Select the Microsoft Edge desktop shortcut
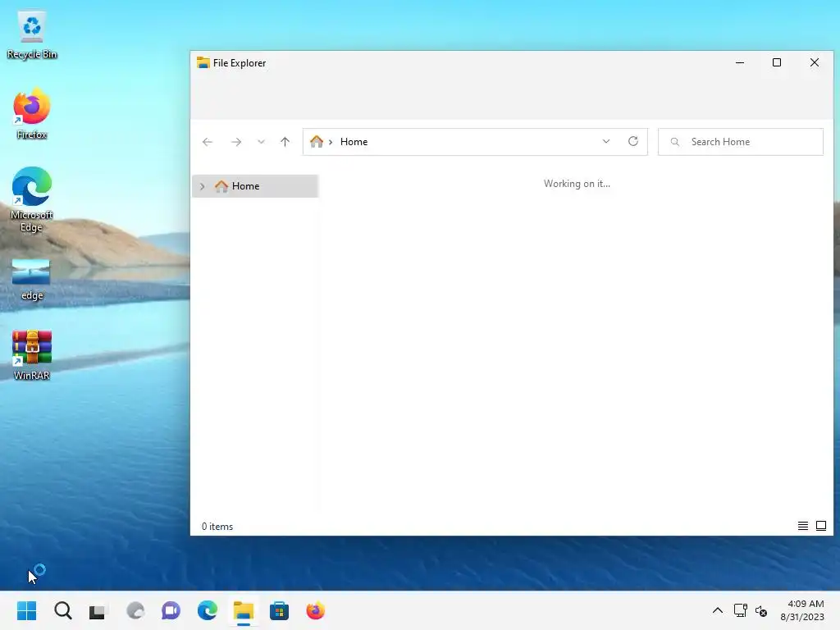 click(x=32, y=199)
